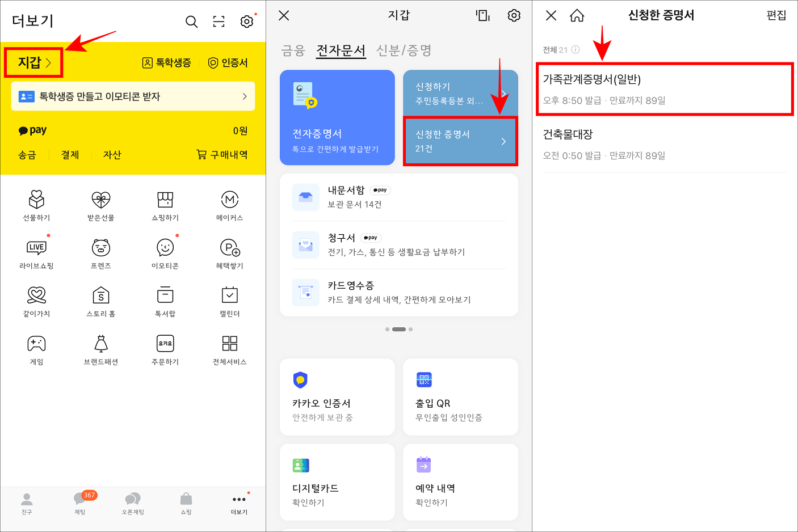The width and height of the screenshot is (798, 532).
Task: Open 받은선물 service icon
Action: pyautogui.click(x=101, y=205)
